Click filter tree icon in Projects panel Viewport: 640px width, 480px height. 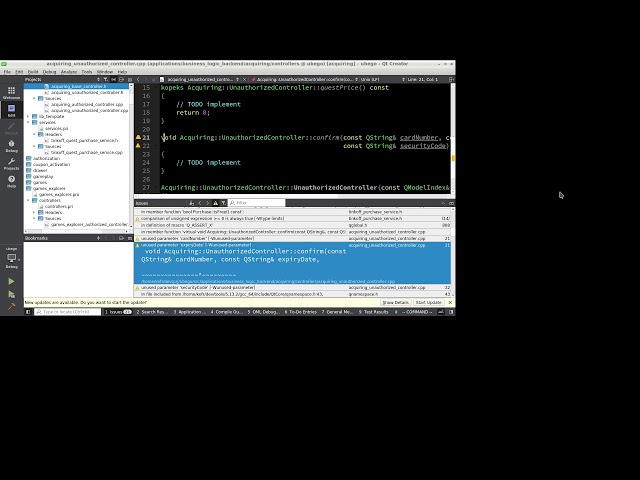click(106, 80)
